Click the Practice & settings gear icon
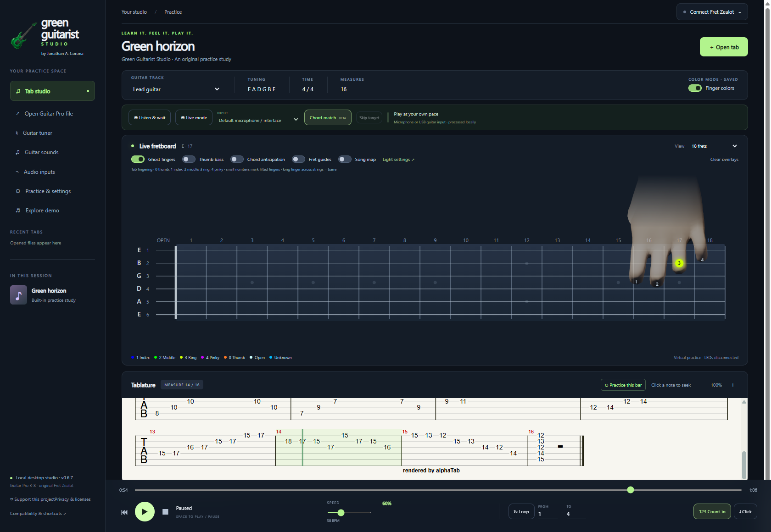This screenshot has width=771, height=532. tap(18, 191)
